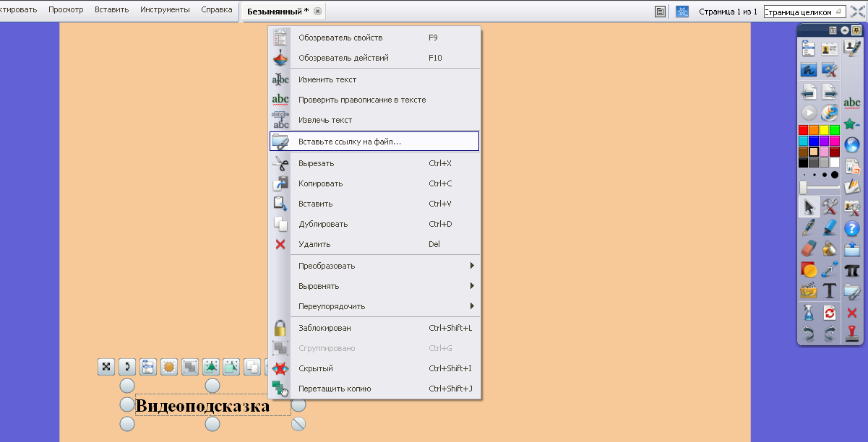Toggle Перетащить копию option

coord(335,389)
